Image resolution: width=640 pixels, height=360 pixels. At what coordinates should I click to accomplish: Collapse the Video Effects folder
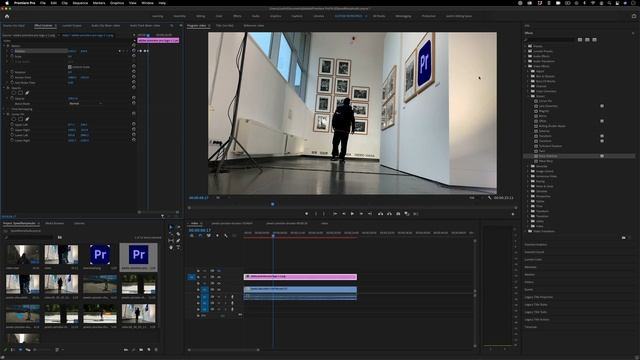click(x=526, y=66)
